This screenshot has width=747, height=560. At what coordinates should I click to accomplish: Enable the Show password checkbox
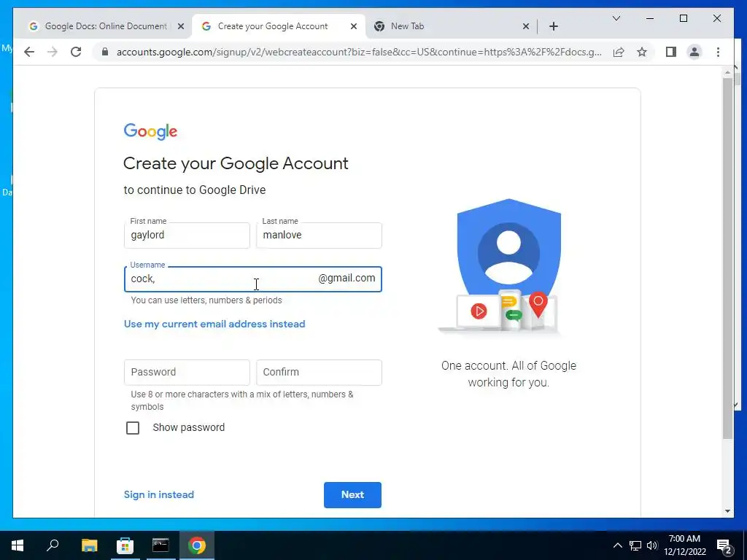point(133,427)
